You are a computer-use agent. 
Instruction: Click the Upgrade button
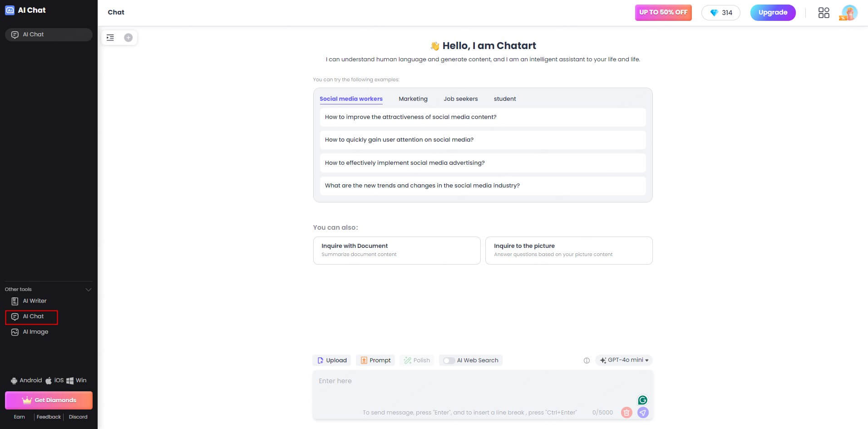[x=773, y=13]
